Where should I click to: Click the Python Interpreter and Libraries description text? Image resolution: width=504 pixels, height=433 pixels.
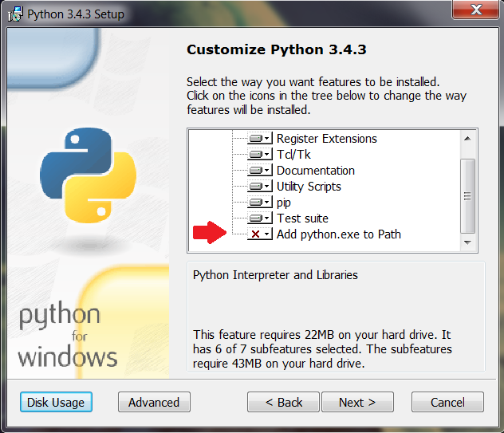tap(275, 275)
